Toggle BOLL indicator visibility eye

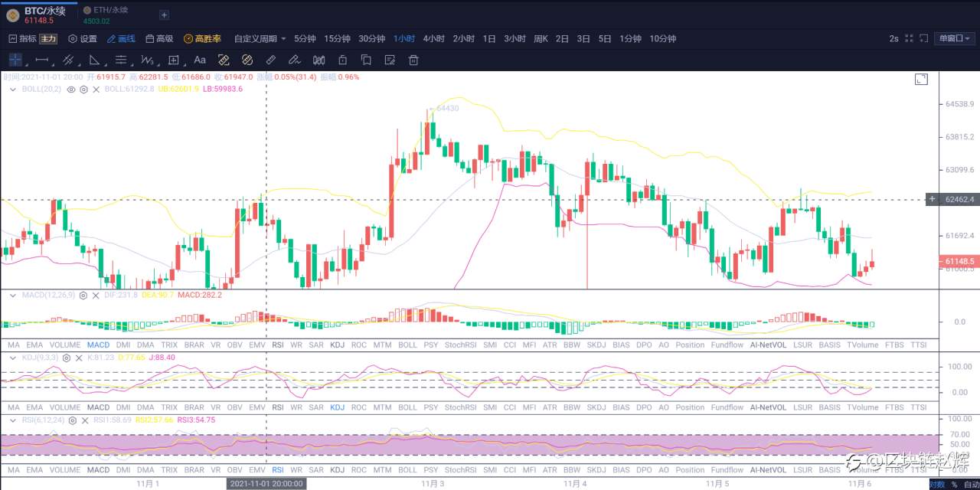71,90
